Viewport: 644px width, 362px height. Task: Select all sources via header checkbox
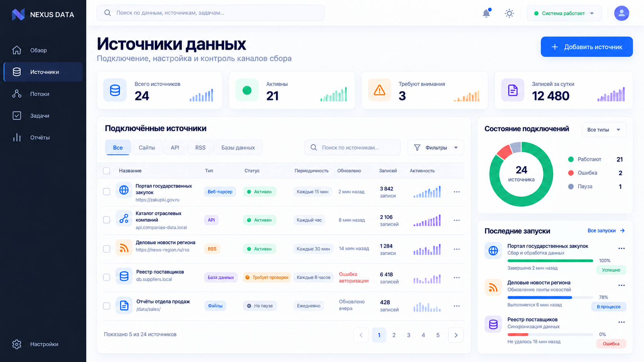pos(107,171)
